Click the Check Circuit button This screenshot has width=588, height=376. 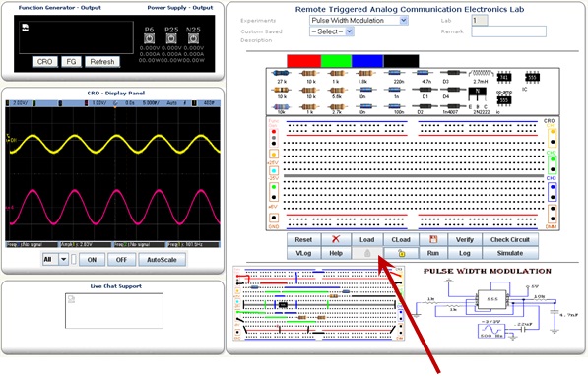(x=510, y=239)
